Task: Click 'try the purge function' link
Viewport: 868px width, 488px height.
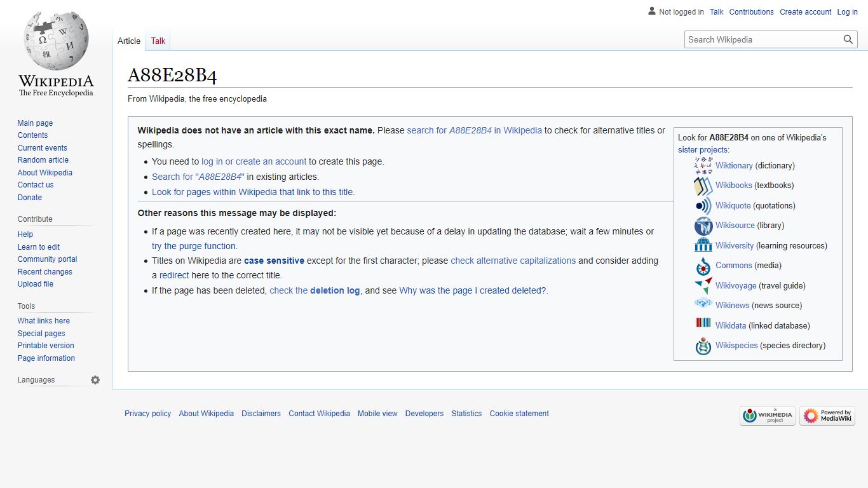Action: click(194, 246)
